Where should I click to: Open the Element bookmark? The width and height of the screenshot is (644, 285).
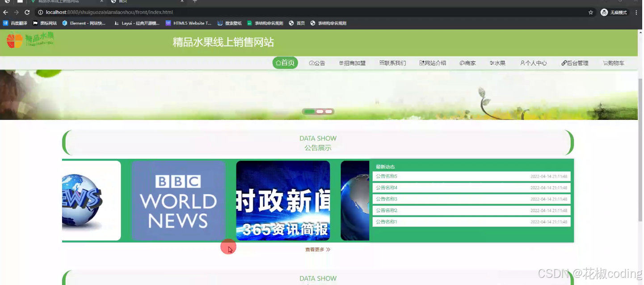(x=84, y=23)
